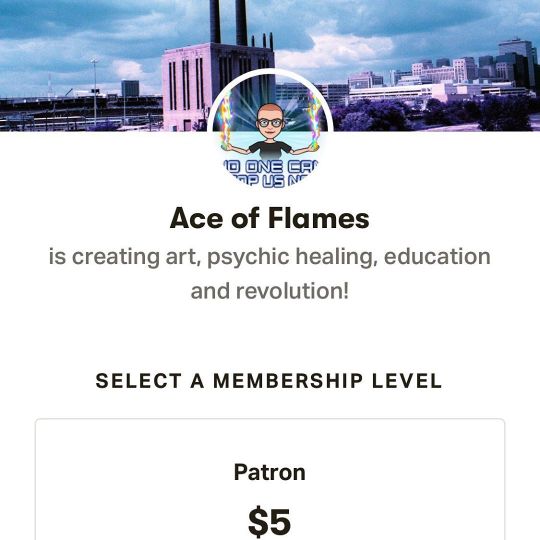Click the "SELECT A MEMBERSHIP LEVEL" heading
540x540 pixels.
click(x=269, y=381)
